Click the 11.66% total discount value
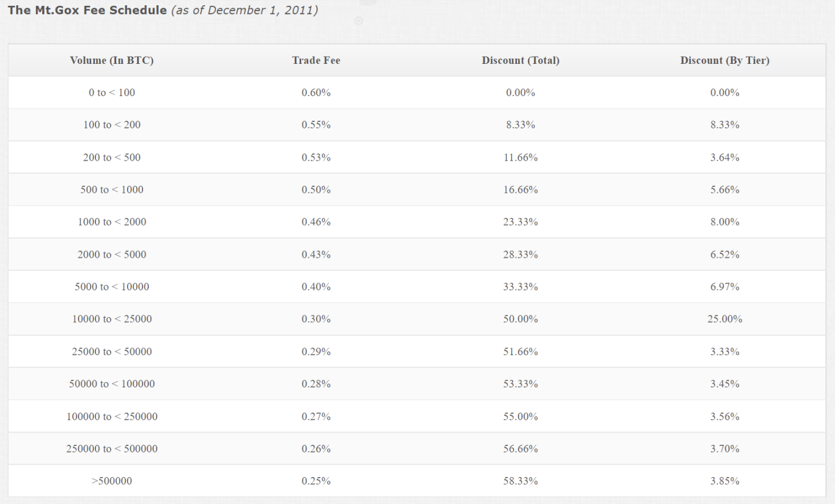The height and width of the screenshot is (504, 835). pos(520,158)
